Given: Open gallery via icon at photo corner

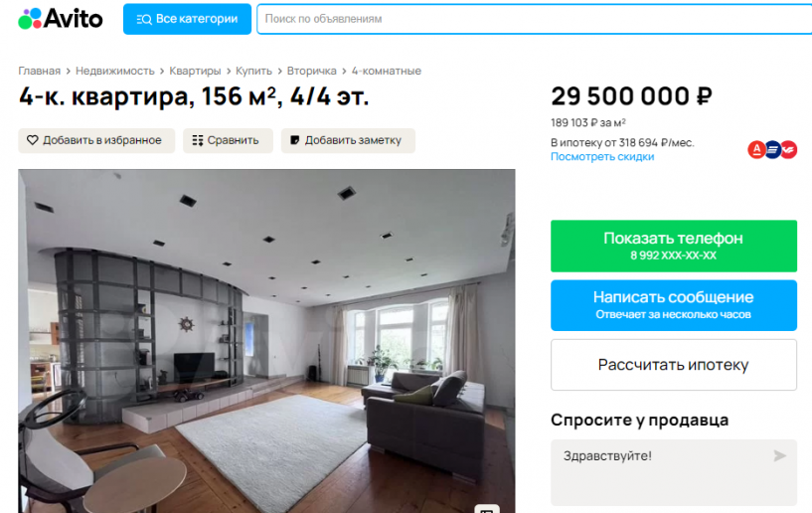Looking at the screenshot, I should tap(487, 509).
